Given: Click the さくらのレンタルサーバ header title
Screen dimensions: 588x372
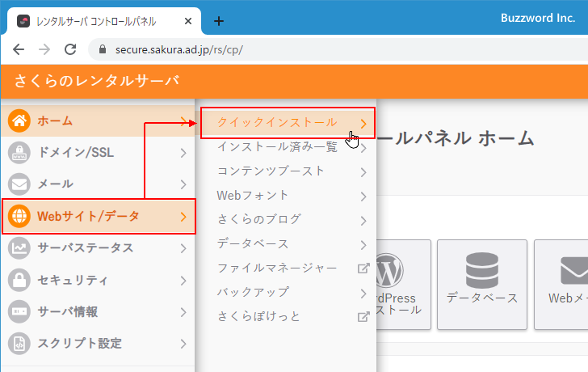Looking at the screenshot, I should 97,81.
